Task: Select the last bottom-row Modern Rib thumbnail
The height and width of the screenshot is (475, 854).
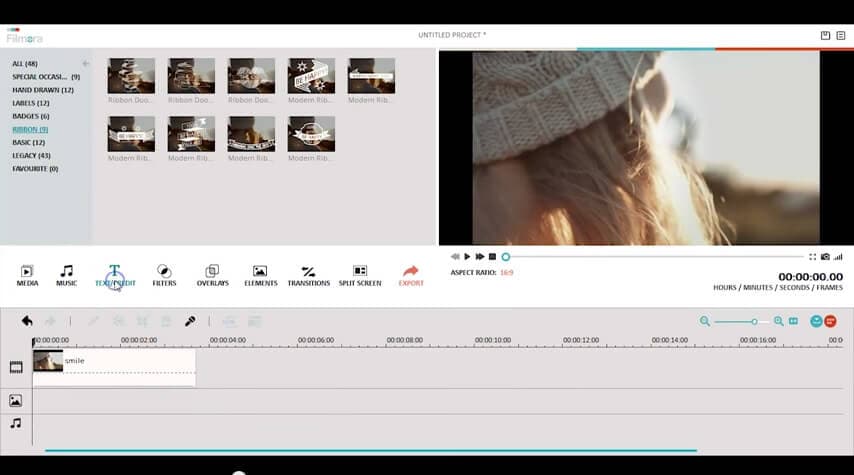Action: coord(312,134)
